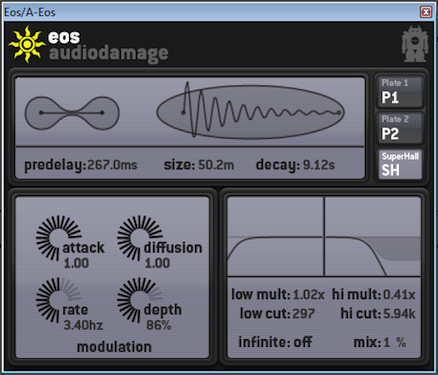Click the attack value 1.00

click(76, 263)
